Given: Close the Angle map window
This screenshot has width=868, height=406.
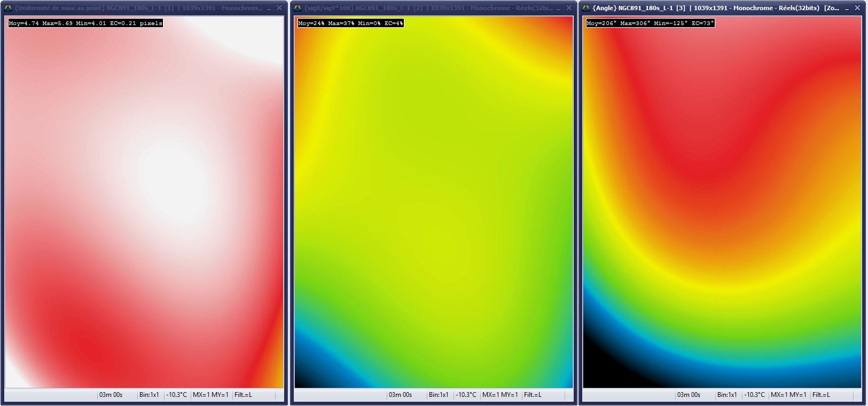Looking at the screenshot, I should 857,8.
